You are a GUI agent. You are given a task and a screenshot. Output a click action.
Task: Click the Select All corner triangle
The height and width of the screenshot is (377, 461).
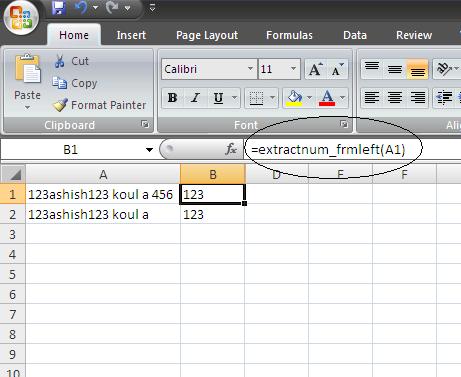coord(13,174)
